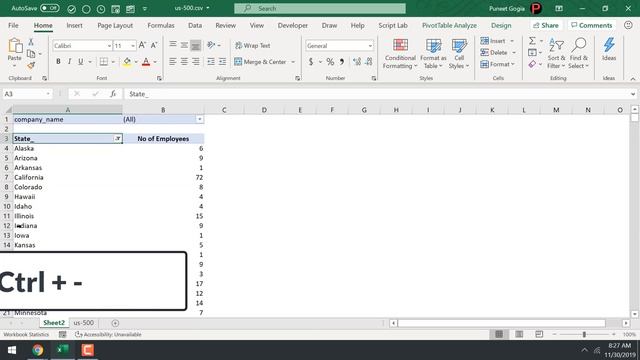The width and height of the screenshot is (640, 360).
Task: Select column B header
Action: (163, 110)
